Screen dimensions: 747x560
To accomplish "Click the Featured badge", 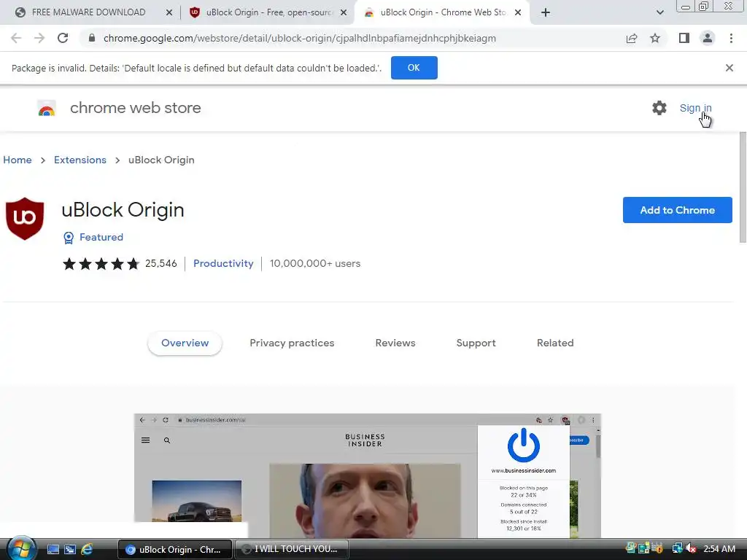I will coord(93,237).
